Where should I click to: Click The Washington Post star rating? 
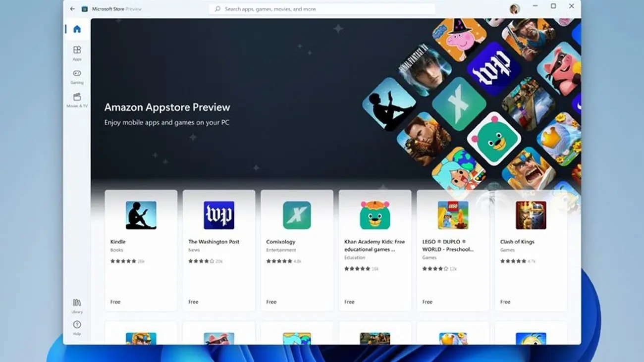coord(201,261)
